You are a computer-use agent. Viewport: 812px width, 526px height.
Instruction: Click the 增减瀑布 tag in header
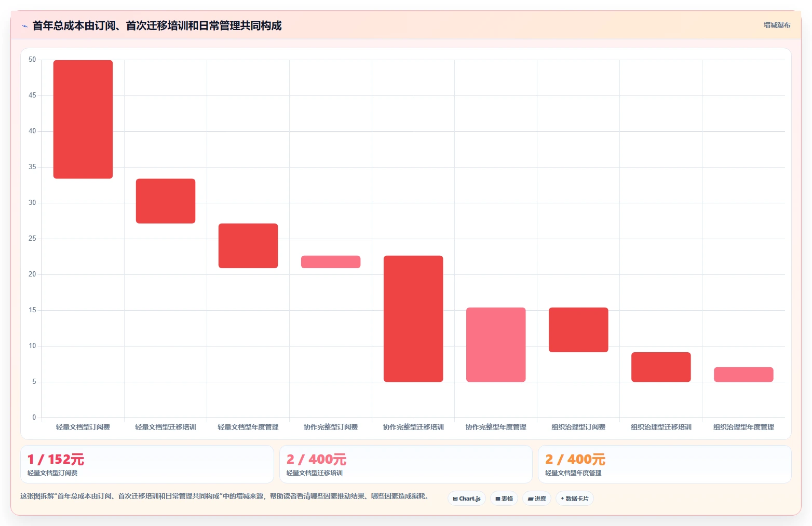coord(777,25)
